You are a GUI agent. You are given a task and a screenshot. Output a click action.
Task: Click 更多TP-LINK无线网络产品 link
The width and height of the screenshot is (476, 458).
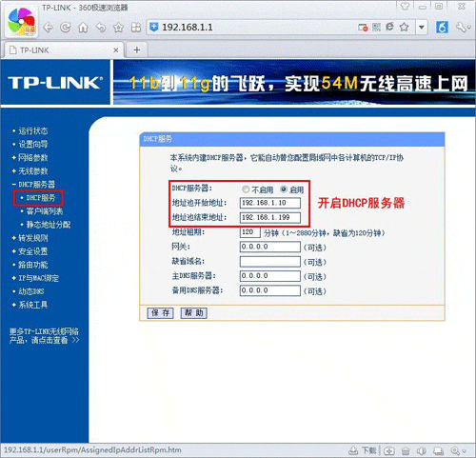tap(45, 336)
